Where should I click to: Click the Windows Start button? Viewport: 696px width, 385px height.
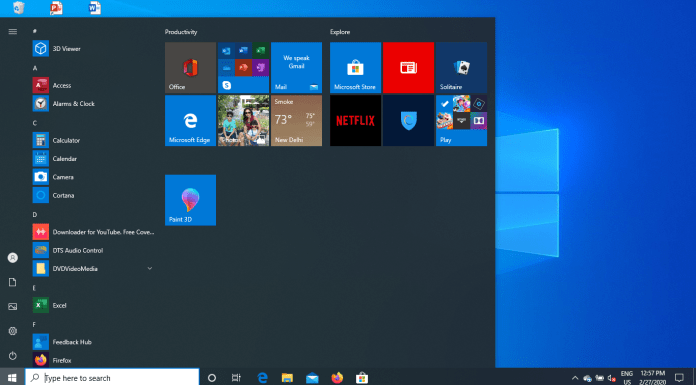pos(12,377)
